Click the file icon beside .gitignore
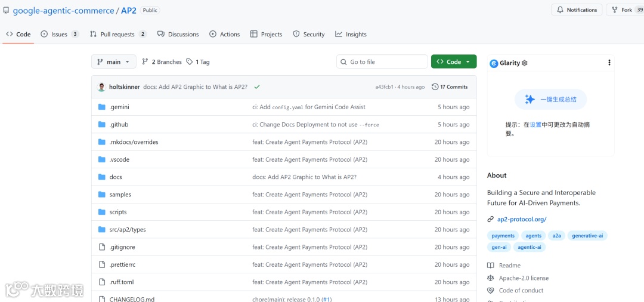Screen dimensions: 644x302 (102, 247)
